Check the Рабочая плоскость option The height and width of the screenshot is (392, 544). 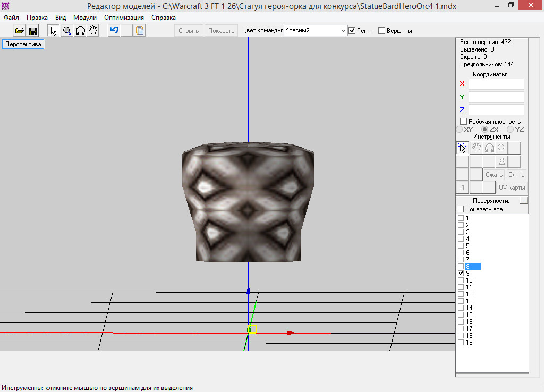[463, 122]
